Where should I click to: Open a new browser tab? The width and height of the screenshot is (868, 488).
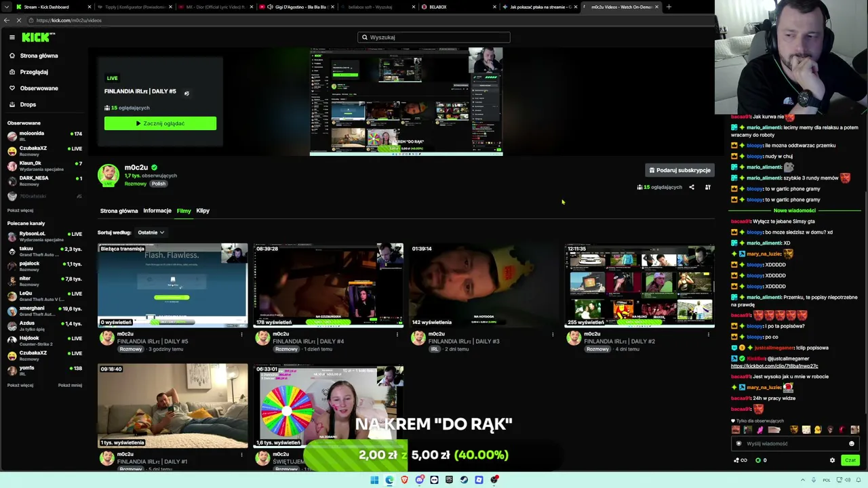(x=669, y=7)
